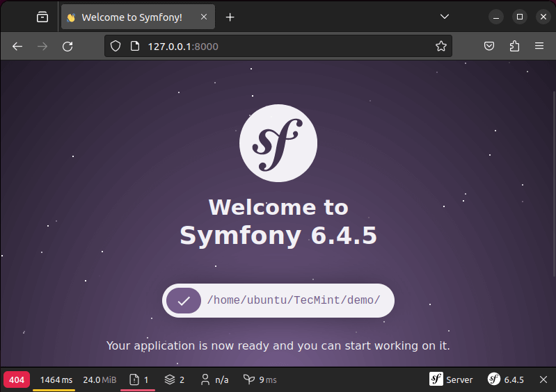Show site information page icon

pyautogui.click(x=135, y=46)
